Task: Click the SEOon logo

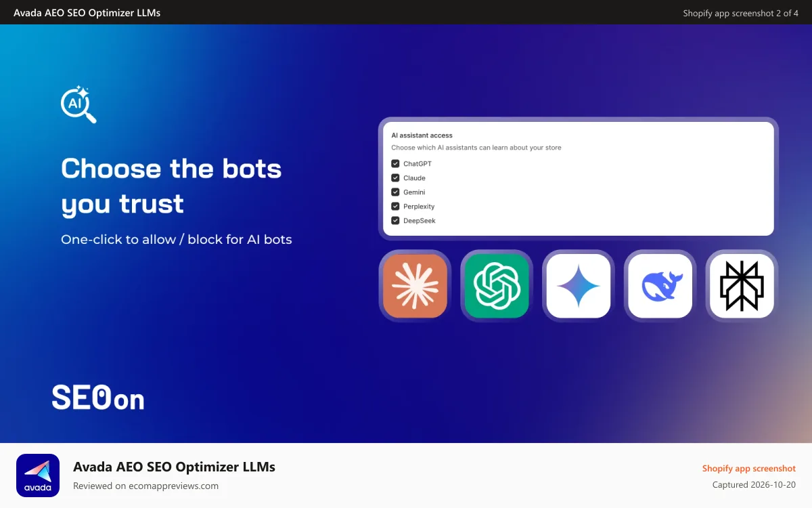Action: point(98,398)
